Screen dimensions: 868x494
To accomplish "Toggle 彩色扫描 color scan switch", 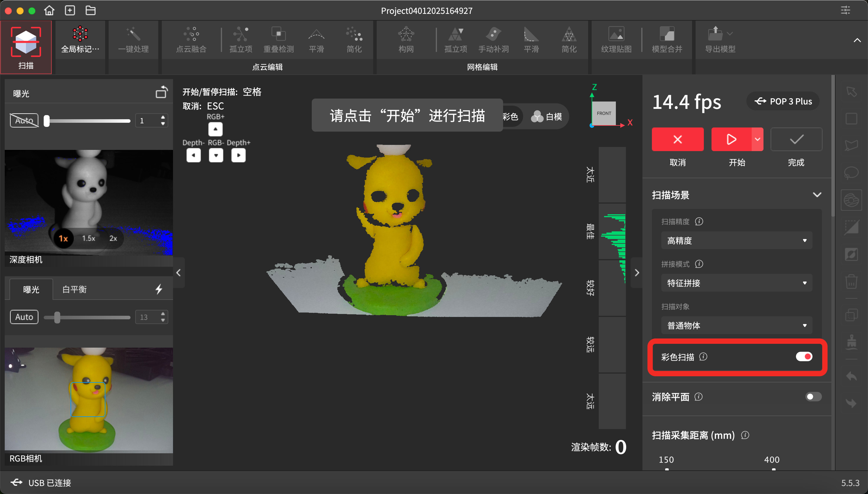I will coord(804,356).
